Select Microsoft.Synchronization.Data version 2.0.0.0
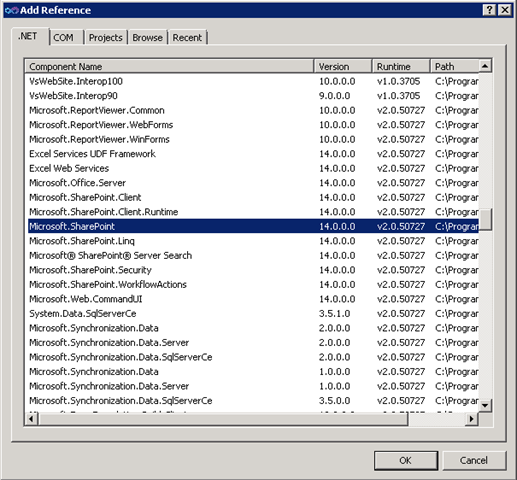Screen dimensions: 517x480 [253, 328]
